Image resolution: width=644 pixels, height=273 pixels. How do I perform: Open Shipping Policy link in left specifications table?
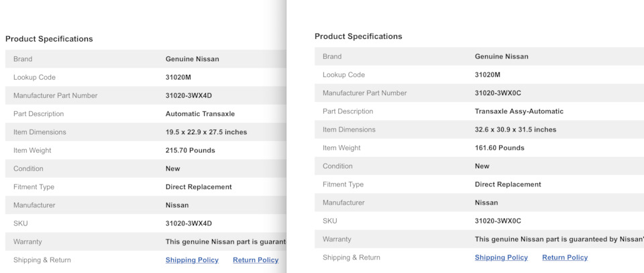(192, 260)
